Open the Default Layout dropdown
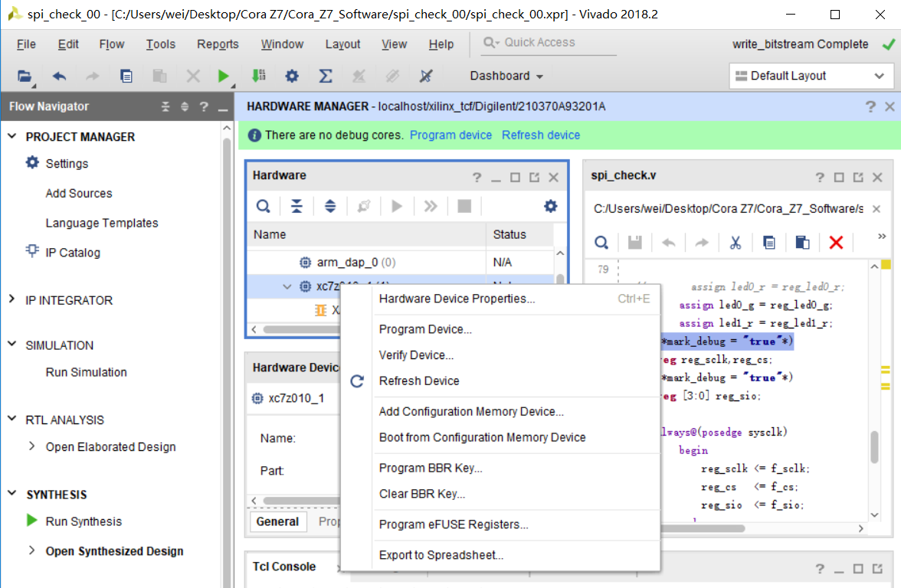The image size is (901, 588). [x=811, y=75]
